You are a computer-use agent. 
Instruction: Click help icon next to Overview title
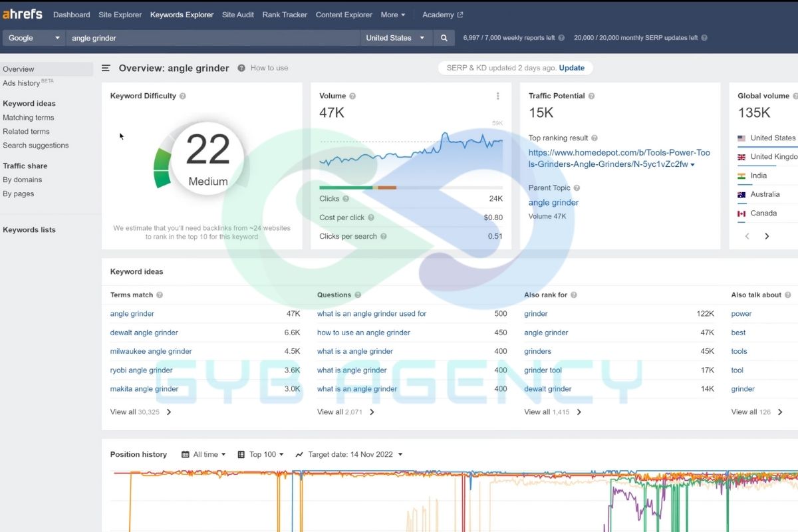point(241,68)
